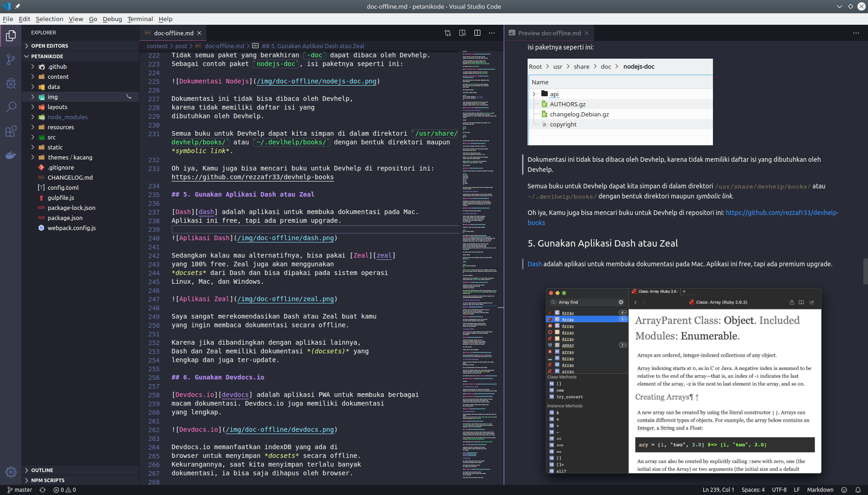The image size is (868, 495).
Task: Split the editor using the toolbar icon
Action: click(x=478, y=33)
